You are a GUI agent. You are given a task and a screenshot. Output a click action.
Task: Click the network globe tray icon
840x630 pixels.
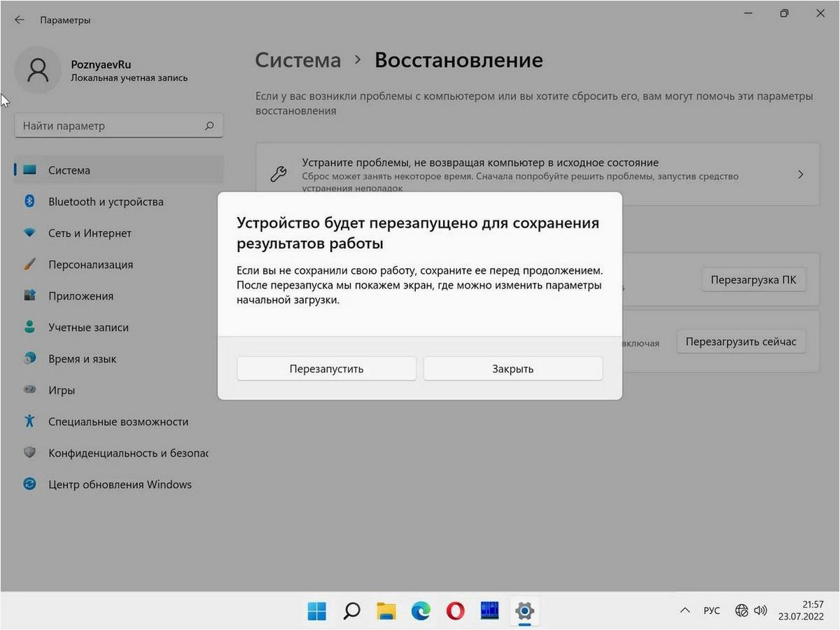click(x=742, y=610)
